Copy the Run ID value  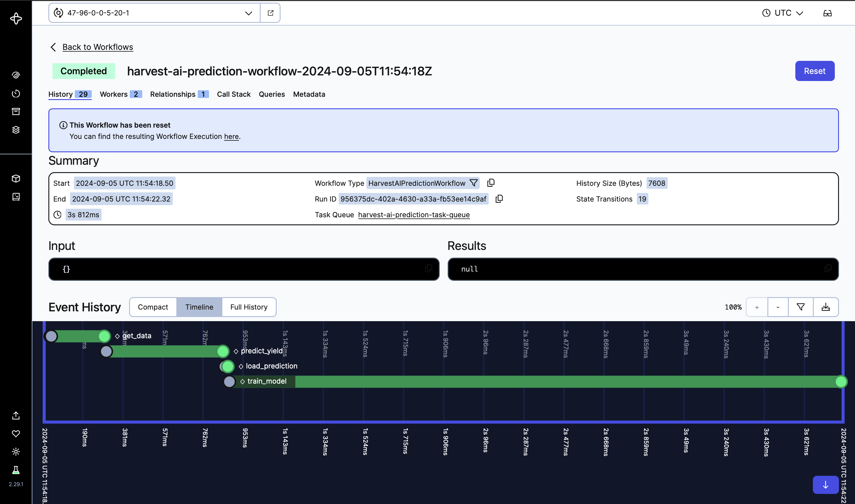tap(499, 199)
